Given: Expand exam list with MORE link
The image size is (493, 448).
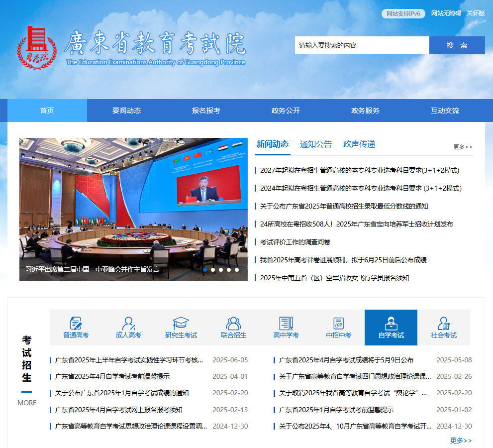Looking at the screenshot, I should (27, 403).
